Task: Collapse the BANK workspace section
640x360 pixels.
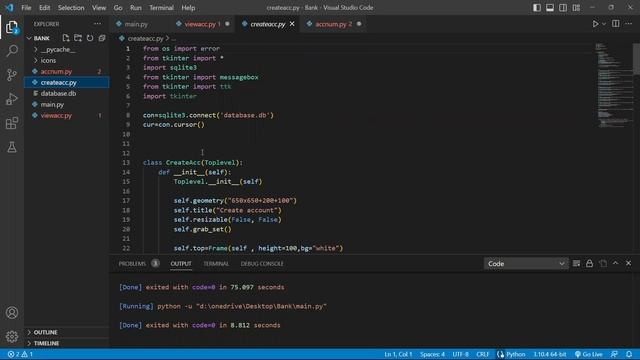Action: point(41,38)
